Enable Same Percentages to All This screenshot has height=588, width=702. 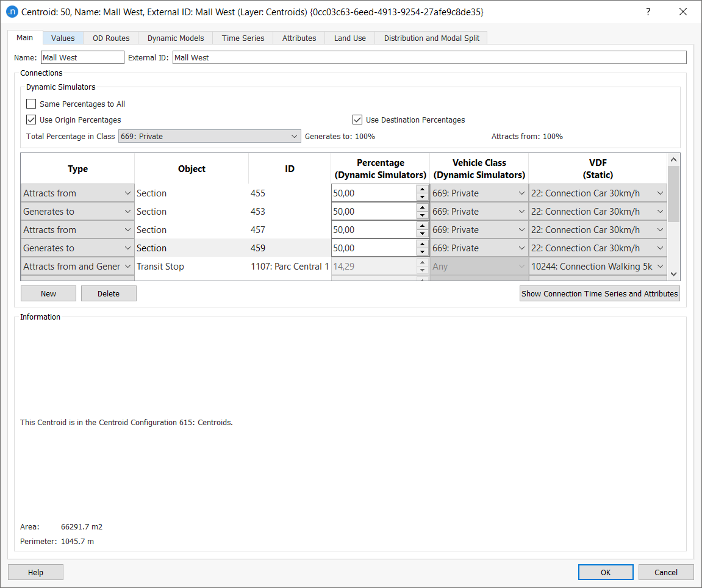coord(31,104)
